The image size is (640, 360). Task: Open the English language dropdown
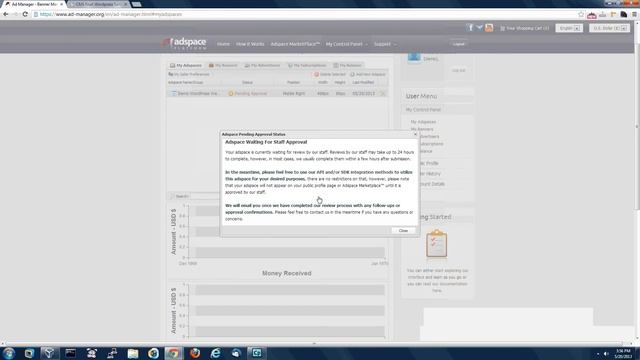tap(569, 28)
